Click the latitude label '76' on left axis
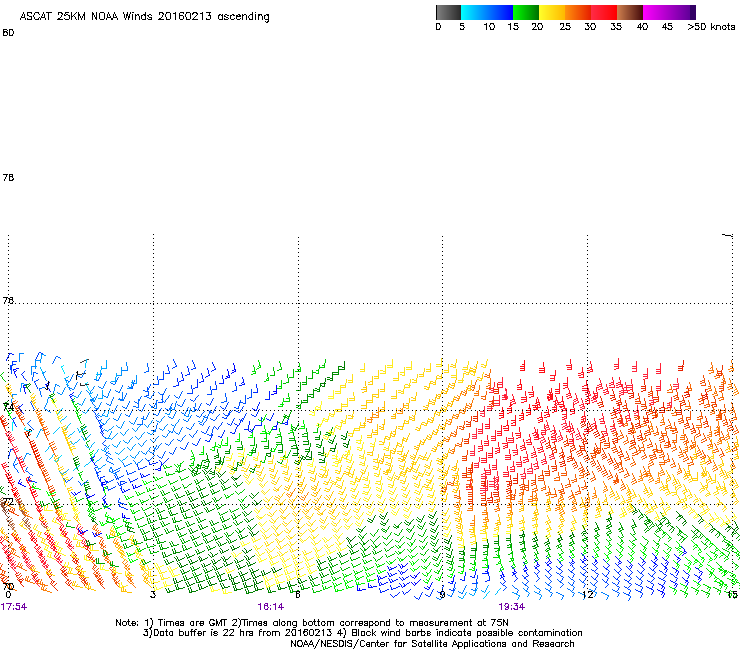 coord(8,300)
